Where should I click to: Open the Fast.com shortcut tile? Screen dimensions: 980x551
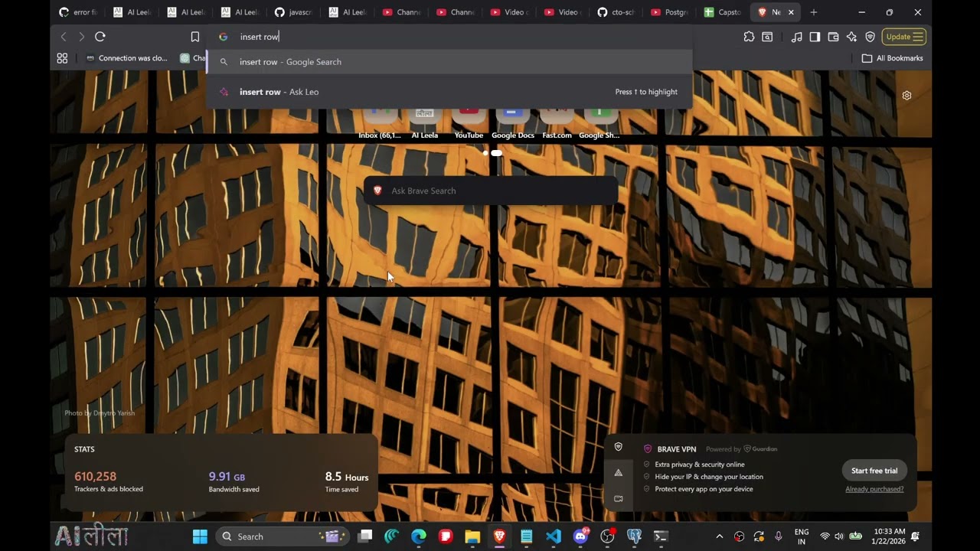pyautogui.click(x=557, y=122)
